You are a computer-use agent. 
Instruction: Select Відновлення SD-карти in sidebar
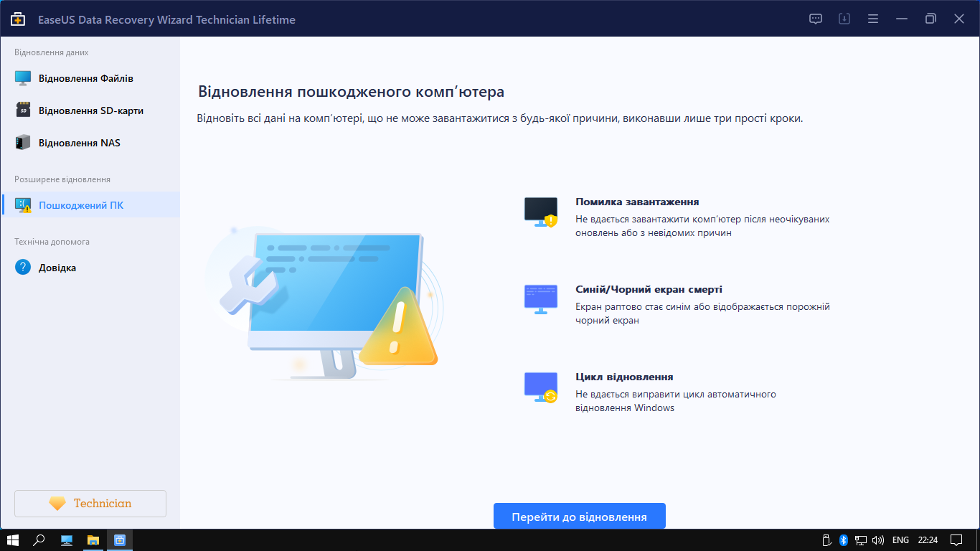[90, 110]
